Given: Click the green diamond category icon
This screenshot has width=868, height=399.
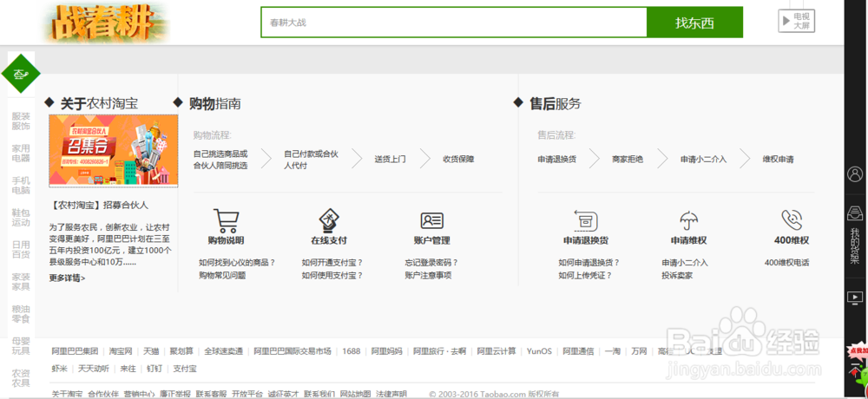Looking at the screenshot, I should (21, 74).
